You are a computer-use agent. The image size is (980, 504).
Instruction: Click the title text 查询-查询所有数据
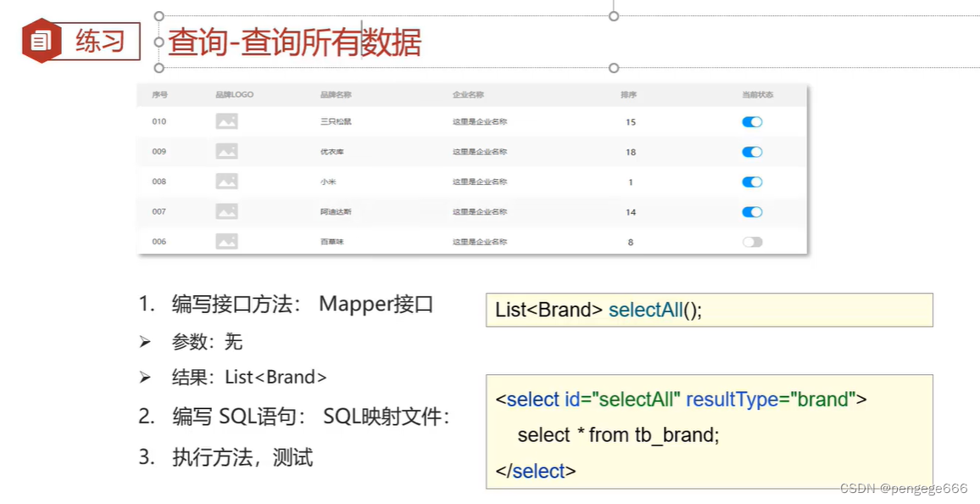pos(294,42)
